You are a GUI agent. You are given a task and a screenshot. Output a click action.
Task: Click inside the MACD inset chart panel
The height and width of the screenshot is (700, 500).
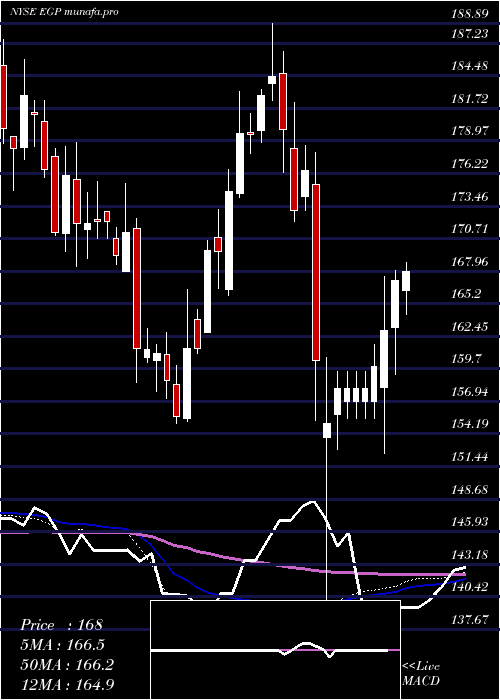click(x=275, y=650)
